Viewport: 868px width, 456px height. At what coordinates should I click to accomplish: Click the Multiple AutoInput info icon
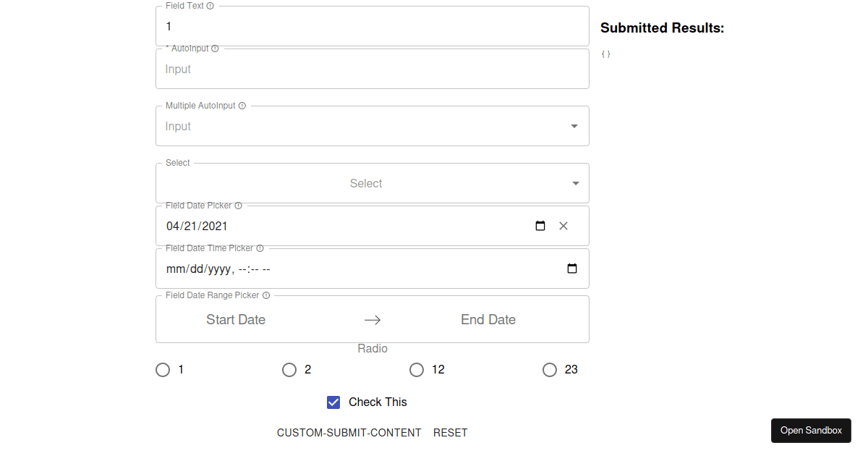(x=242, y=106)
